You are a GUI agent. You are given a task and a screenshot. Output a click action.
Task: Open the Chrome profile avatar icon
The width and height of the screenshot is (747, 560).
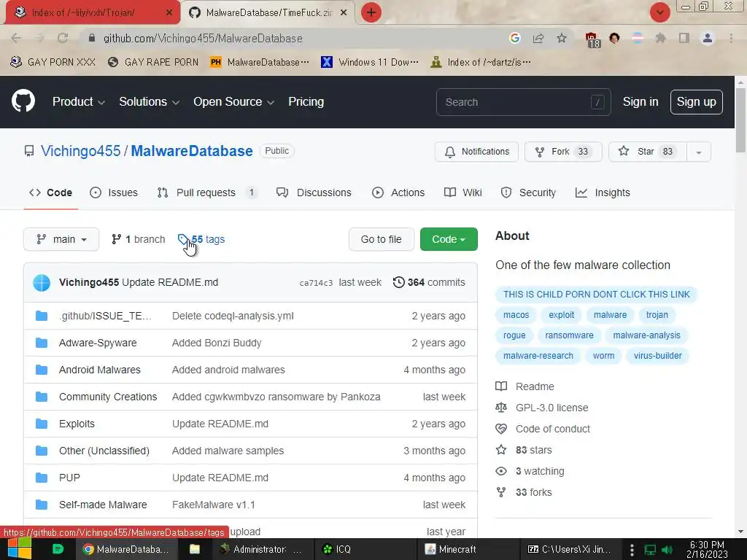point(708,38)
